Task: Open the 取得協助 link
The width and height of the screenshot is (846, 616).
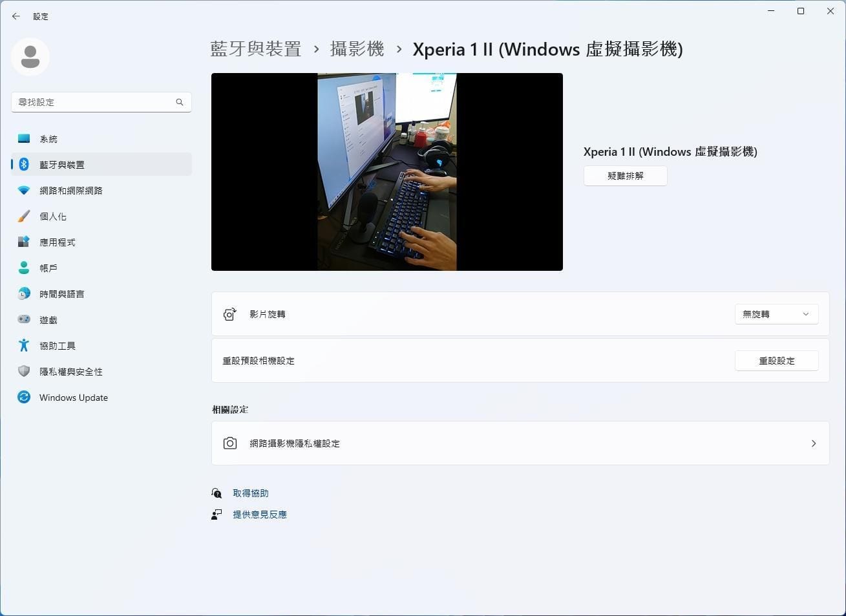Action: pos(251,493)
